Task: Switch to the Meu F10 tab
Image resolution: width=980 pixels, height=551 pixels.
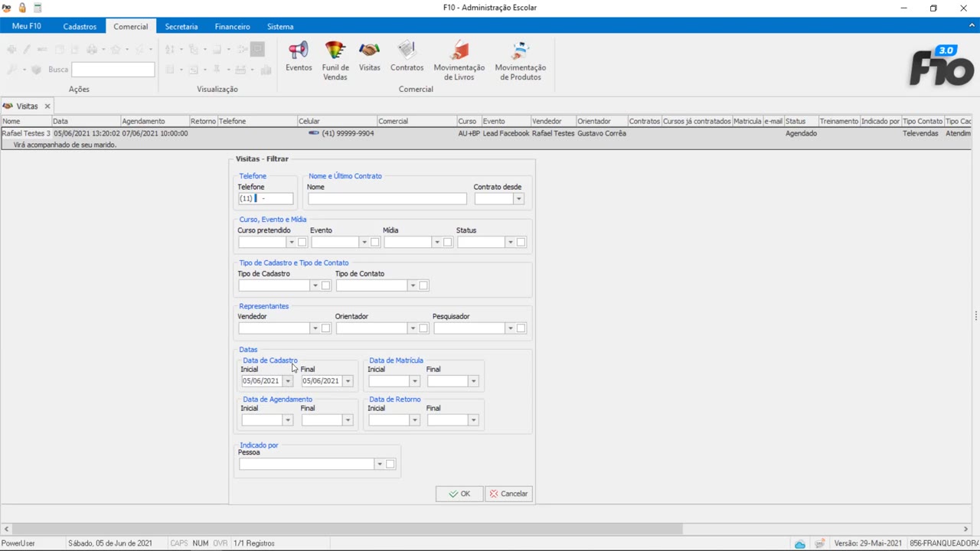Action: tap(27, 26)
